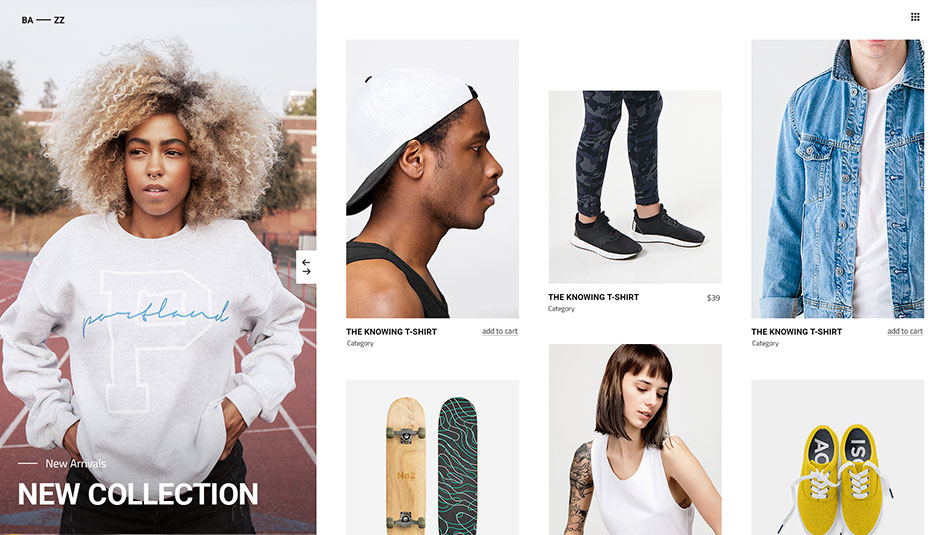This screenshot has height=535, width=950.
Task: Click the $39 price label
Action: tap(714, 298)
